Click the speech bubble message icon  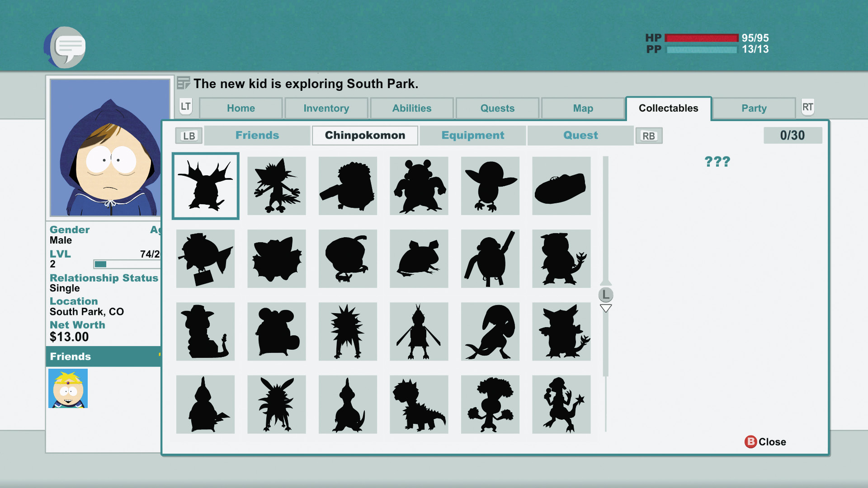pos(65,47)
